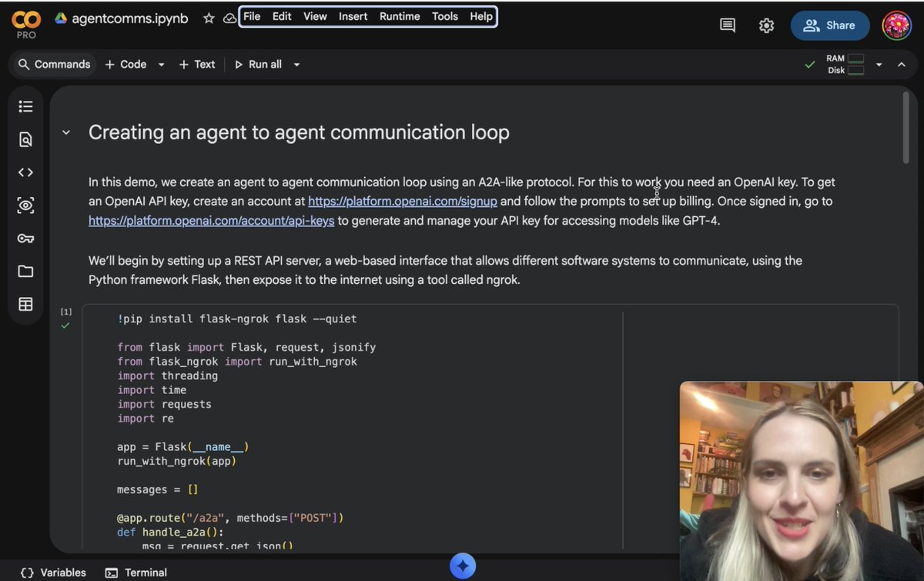Expand the Run all dropdown arrow

pyautogui.click(x=296, y=65)
